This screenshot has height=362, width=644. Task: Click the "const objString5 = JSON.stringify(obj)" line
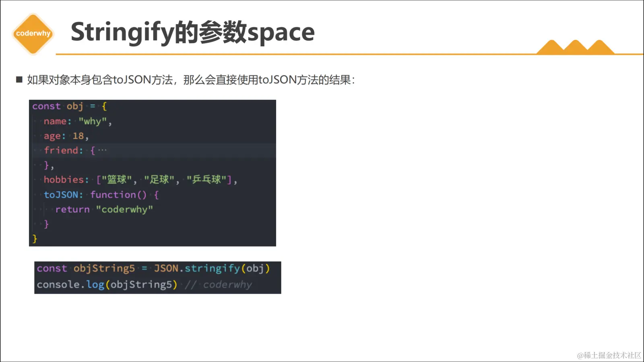(x=153, y=268)
